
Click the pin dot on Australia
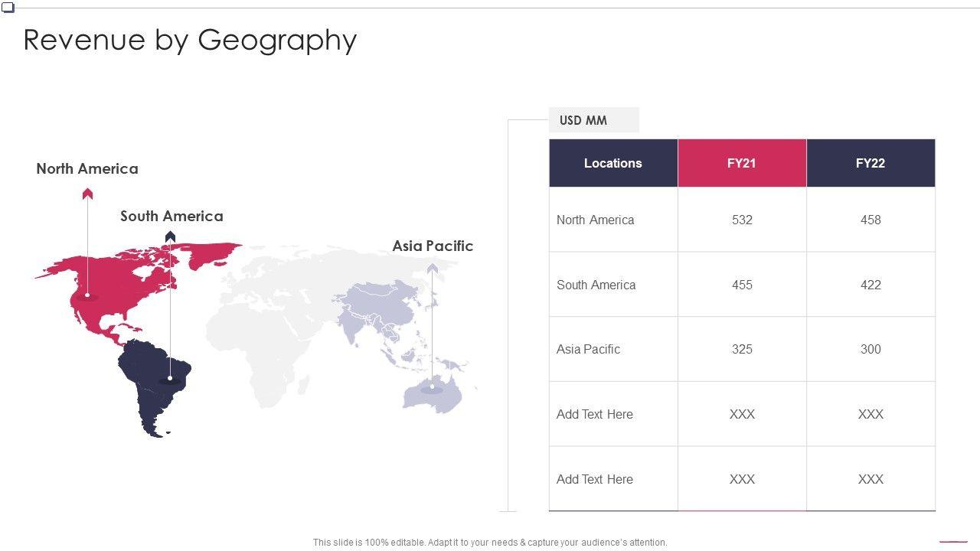click(433, 387)
